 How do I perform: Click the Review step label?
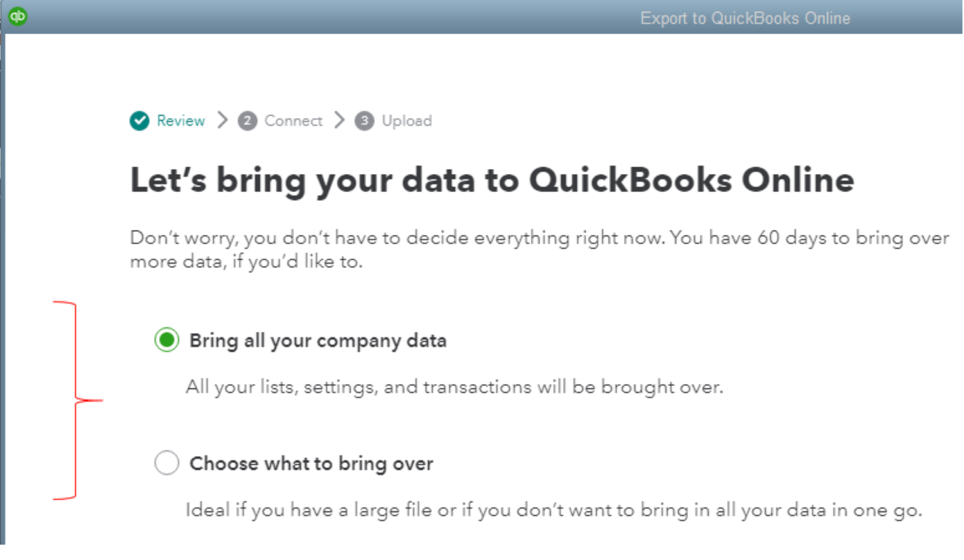click(181, 120)
